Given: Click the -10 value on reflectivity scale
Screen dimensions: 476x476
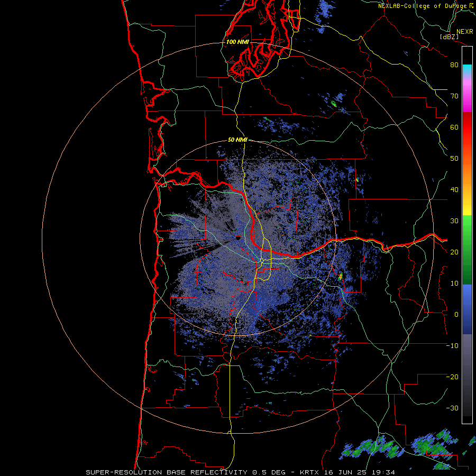Looking at the screenshot, I should pos(452,346).
